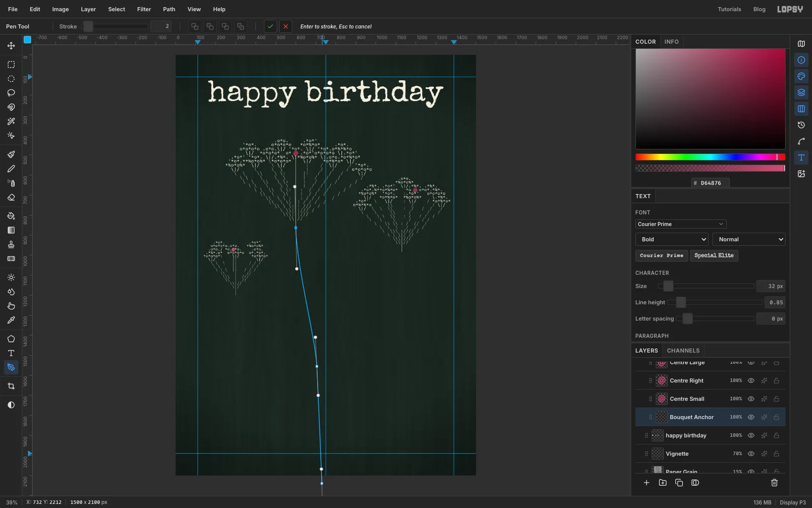The width and height of the screenshot is (812, 508).
Task: Click the hue spectrum slider
Action: [x=710, y=157]
